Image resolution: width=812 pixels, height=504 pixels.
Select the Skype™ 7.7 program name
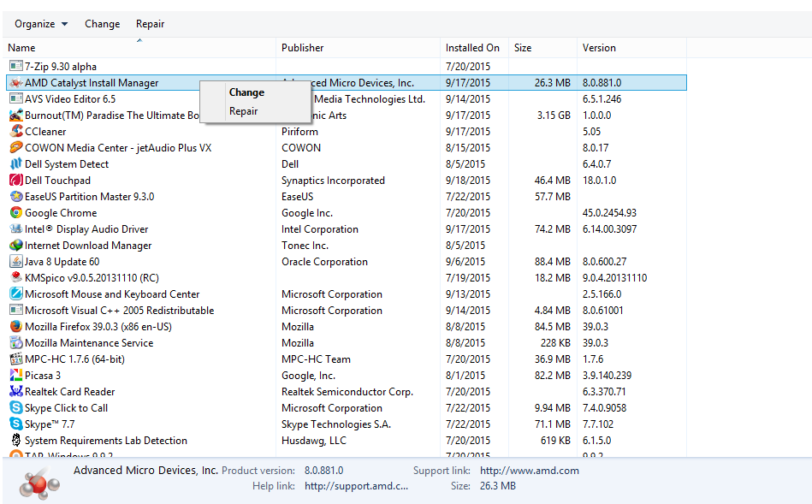click(x=50, y=424)
